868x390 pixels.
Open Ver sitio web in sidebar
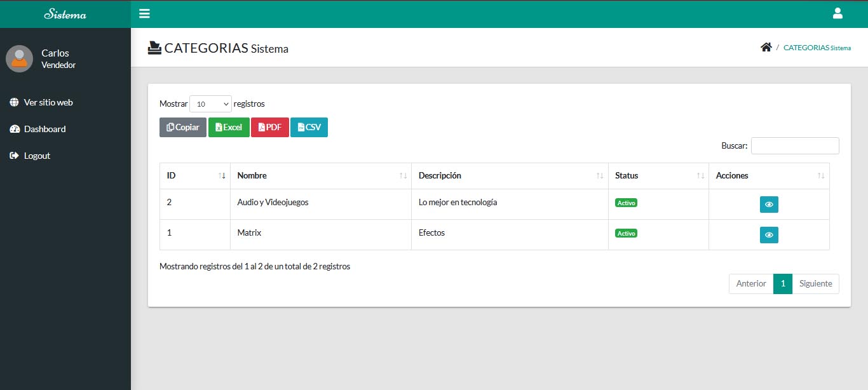click(48, 102)
